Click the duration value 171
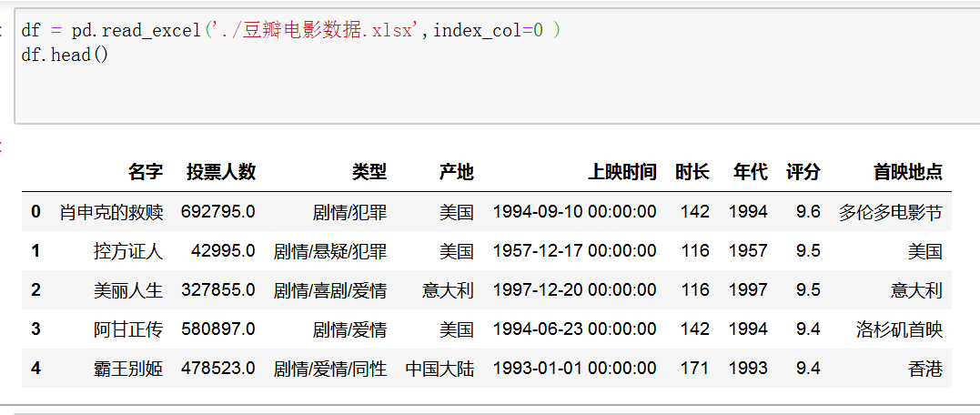Screen dimensions: 980x415 (695, 369)
